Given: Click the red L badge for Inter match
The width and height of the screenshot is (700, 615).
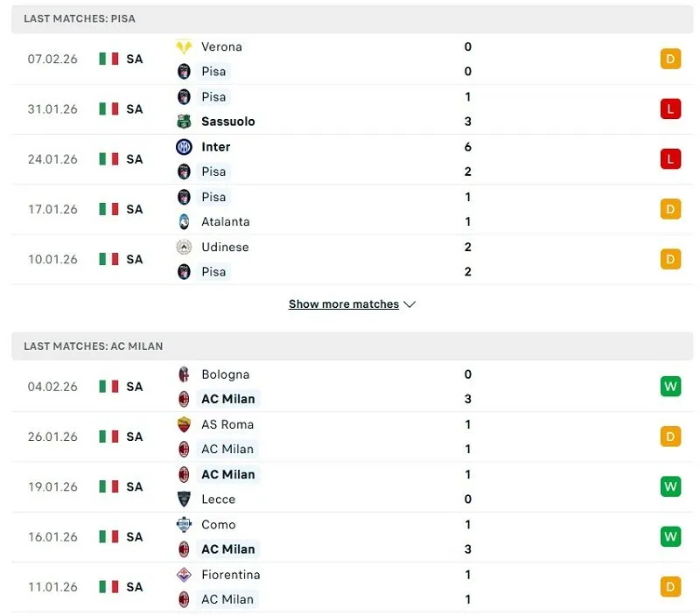Looking at the screenshot, I should 670,159.
